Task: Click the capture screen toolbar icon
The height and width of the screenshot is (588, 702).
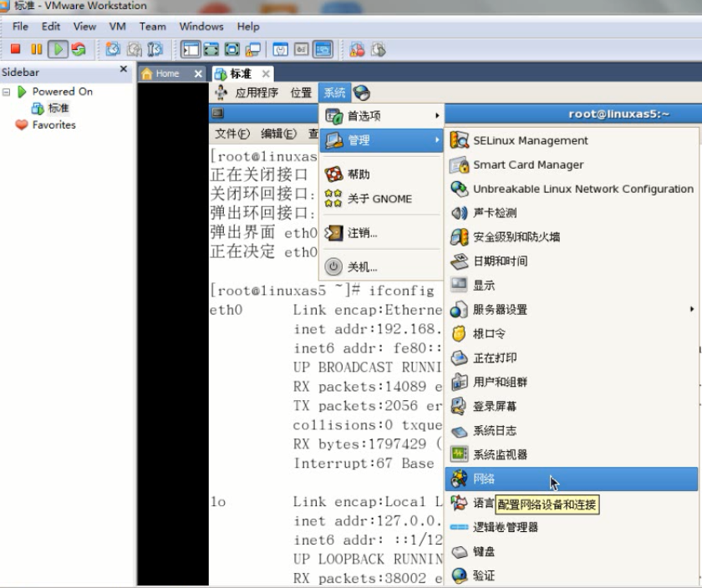Action: 357,49
